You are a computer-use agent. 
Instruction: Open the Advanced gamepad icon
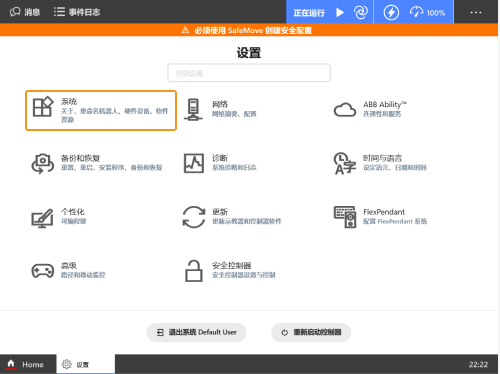coord(43,271)
